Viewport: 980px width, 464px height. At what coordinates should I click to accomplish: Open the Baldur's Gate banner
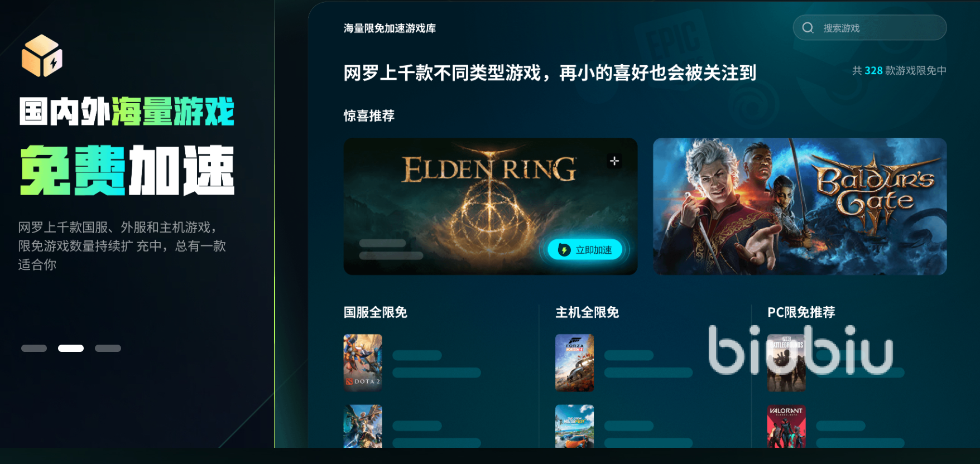[800, 206]
